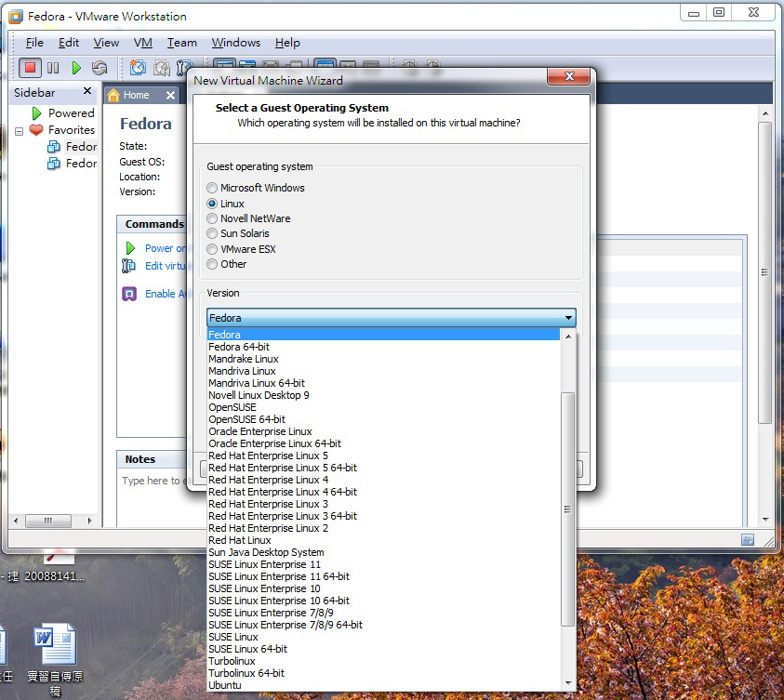The width and height of the screenshot is (784, 700).
Task: Close the New Virtual Machine Wizard dialog
Action: 569,76
